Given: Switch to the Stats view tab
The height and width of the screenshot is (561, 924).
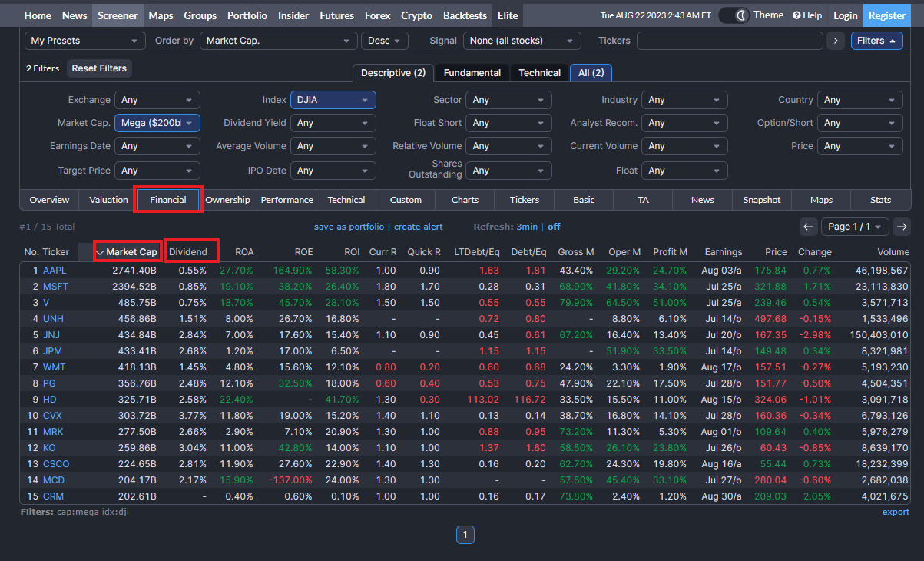Looking at the screenshot, I should 881,200.
